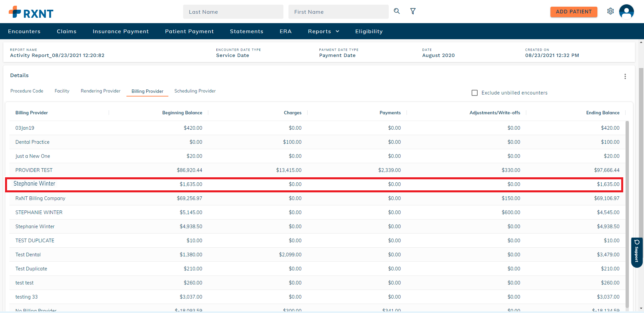Select the testing 33 row

(317, 297)
